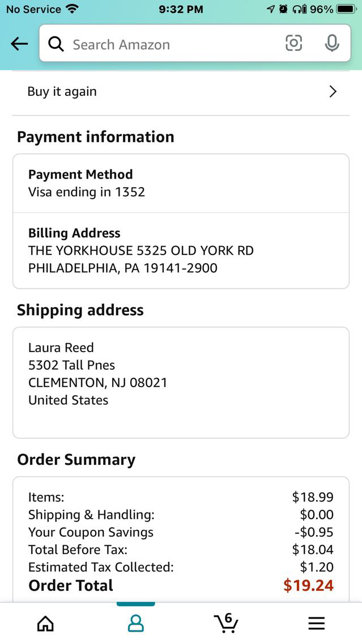The height and width of the screenshot is (644, 362).
Task: Focus the Search Amazon input field
Action: [170, 44]
